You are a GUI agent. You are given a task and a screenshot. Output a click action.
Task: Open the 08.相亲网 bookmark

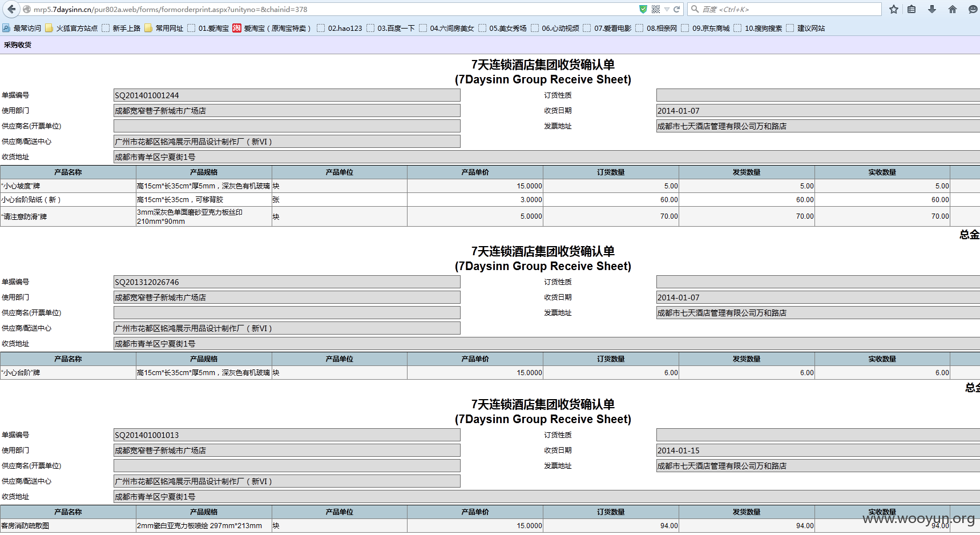click(657, 28)
